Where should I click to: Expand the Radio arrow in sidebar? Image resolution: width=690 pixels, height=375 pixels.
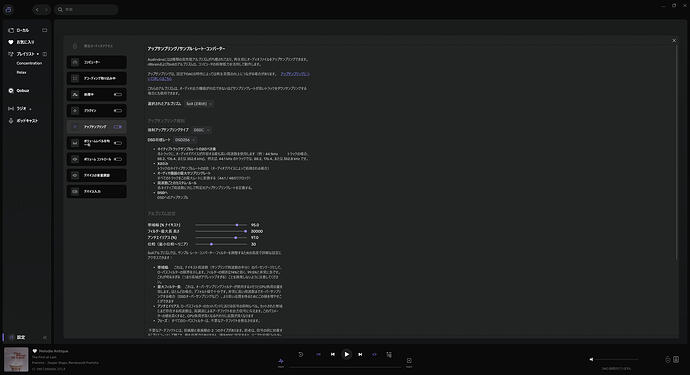coord(30,109)
